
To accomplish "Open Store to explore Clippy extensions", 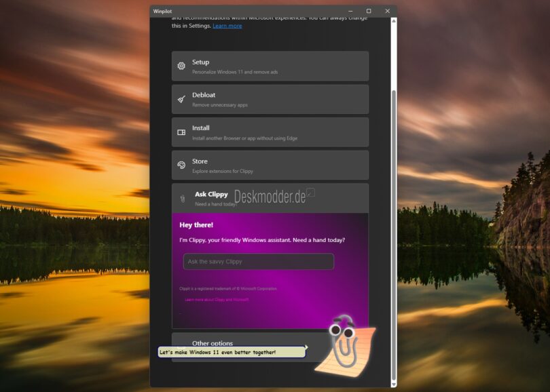I will 270,165.
